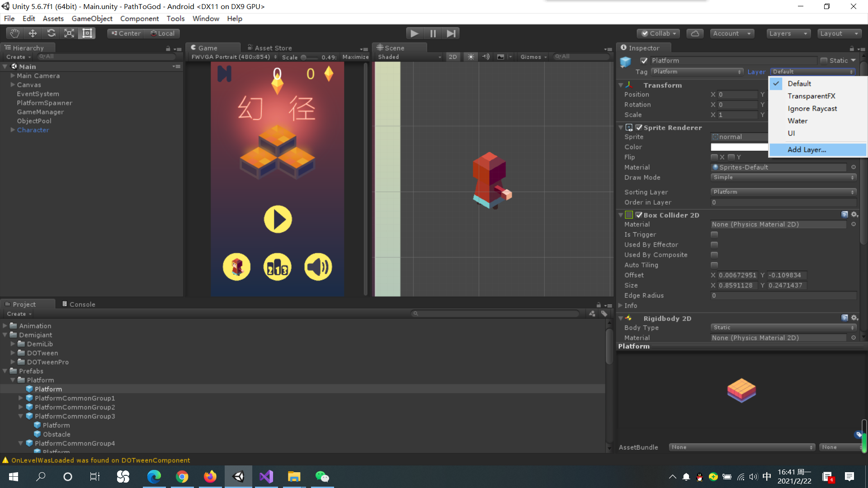Select the Move tool
Screen dimensions: 868x488
click(x=33, y=33)
